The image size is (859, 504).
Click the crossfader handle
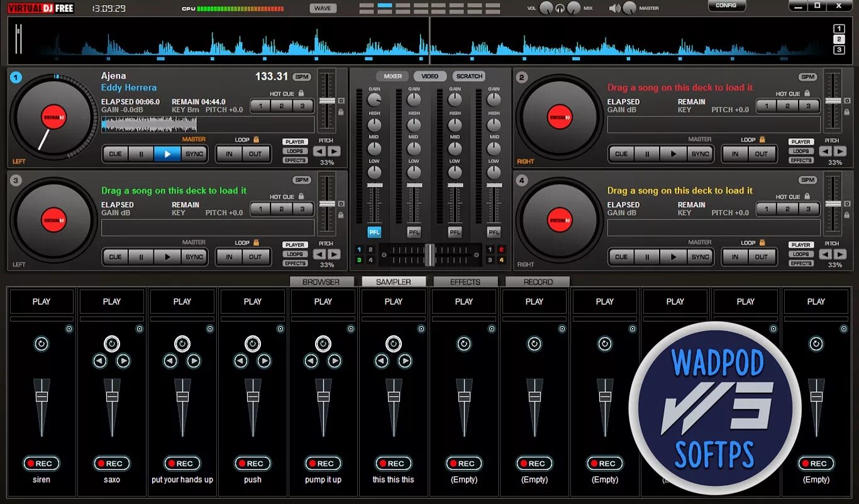[x=429, y=255]
